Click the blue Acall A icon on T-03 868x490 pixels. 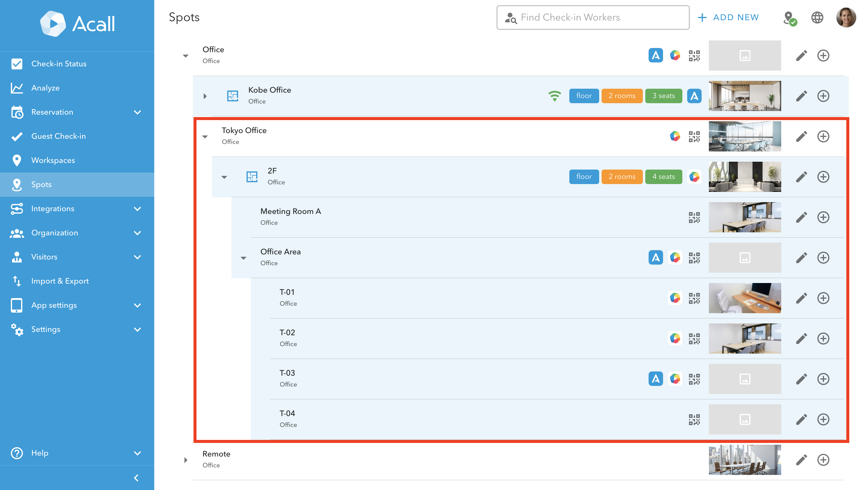(656, 379)
